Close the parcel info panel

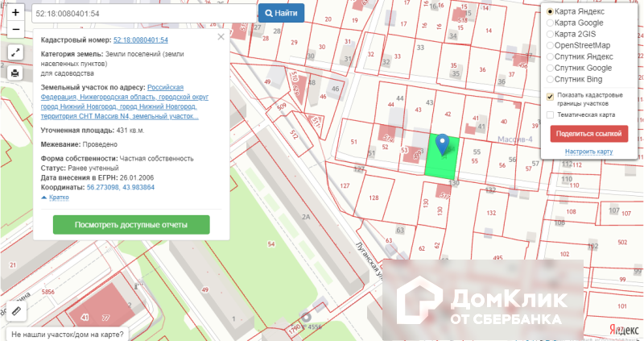221,36
